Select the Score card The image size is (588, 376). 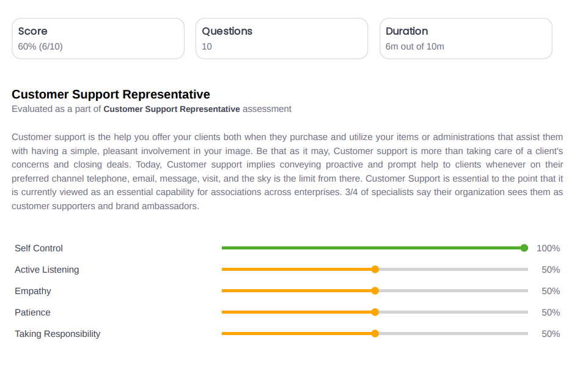pyautogui.click(x=98, y=39)
